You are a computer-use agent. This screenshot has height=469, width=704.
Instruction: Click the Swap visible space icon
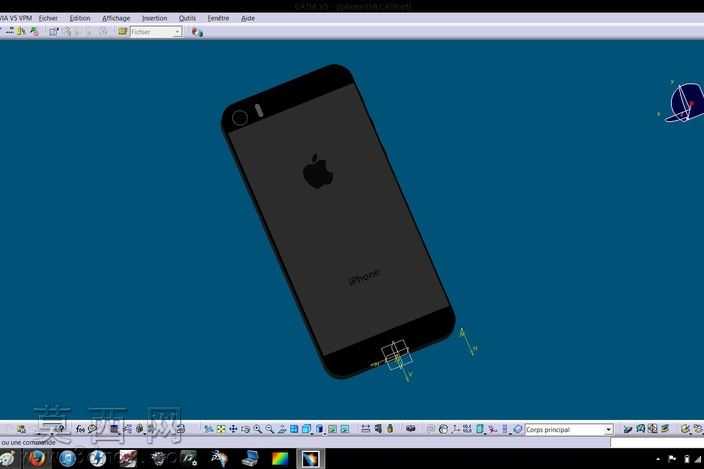coord(344,429)
